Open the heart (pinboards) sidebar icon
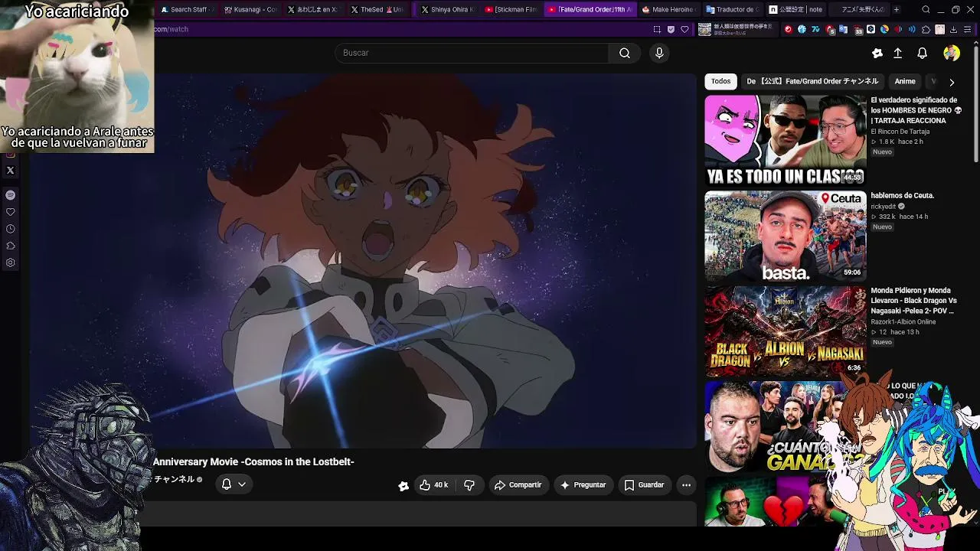This screenshot has width=980, height=551. click(11, 212)
